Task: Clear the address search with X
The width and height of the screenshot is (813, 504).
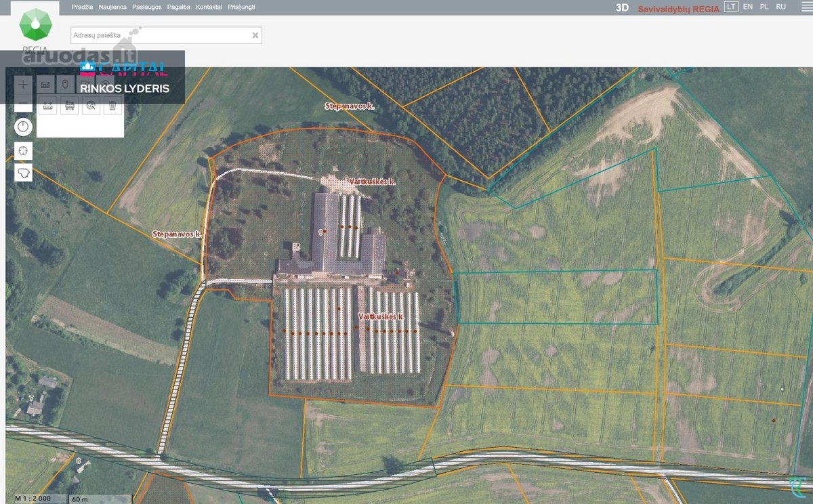Action: click(x=255, y=35)
